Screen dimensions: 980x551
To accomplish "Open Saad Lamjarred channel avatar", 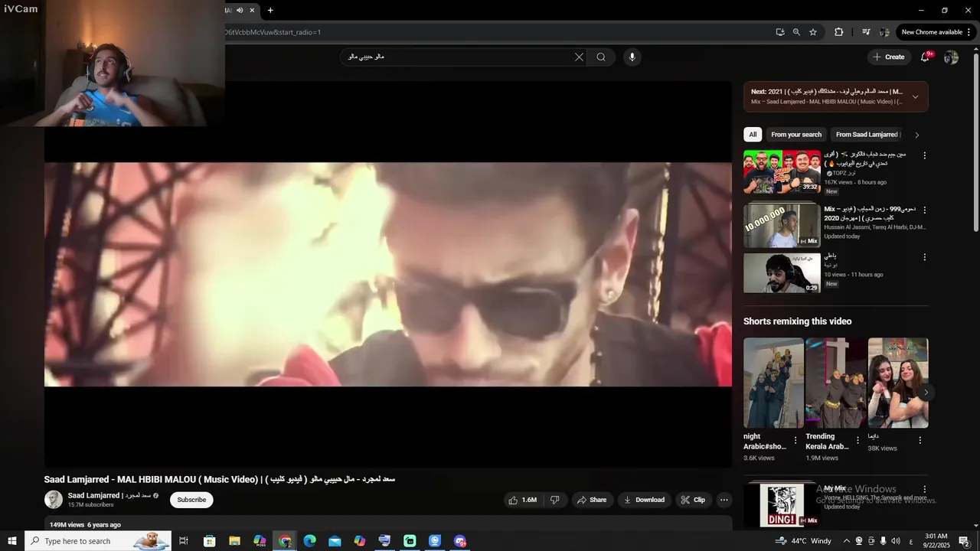I will [x=54, y=500].
